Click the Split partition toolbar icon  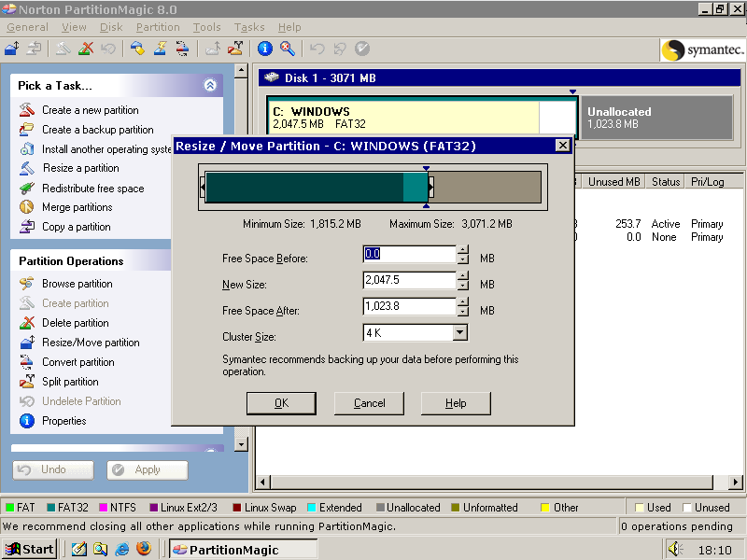235,49
